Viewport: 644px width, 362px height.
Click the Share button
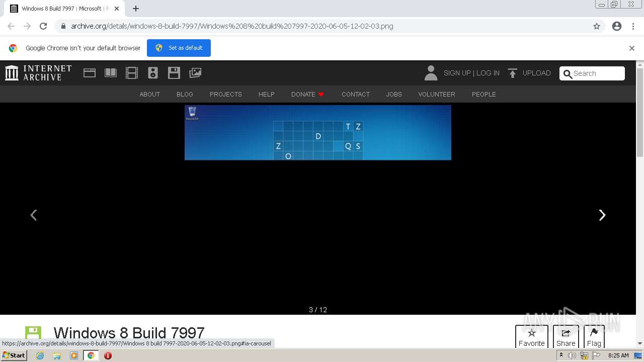tap(566, 337)
